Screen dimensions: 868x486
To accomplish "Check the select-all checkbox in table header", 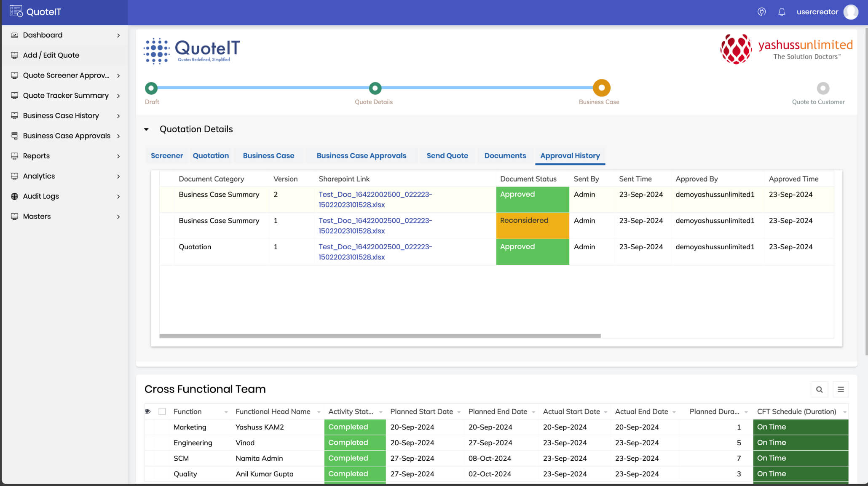I will pos(162,411).
